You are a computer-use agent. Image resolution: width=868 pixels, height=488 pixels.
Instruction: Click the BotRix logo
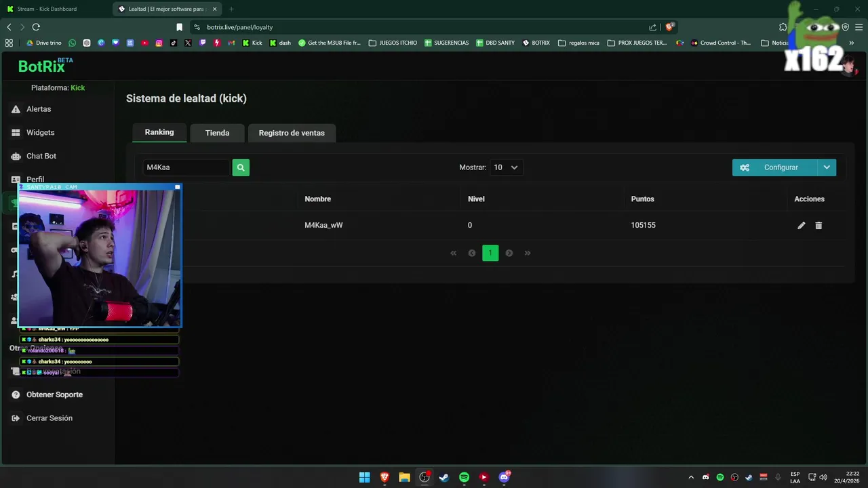tap(45, 66)
